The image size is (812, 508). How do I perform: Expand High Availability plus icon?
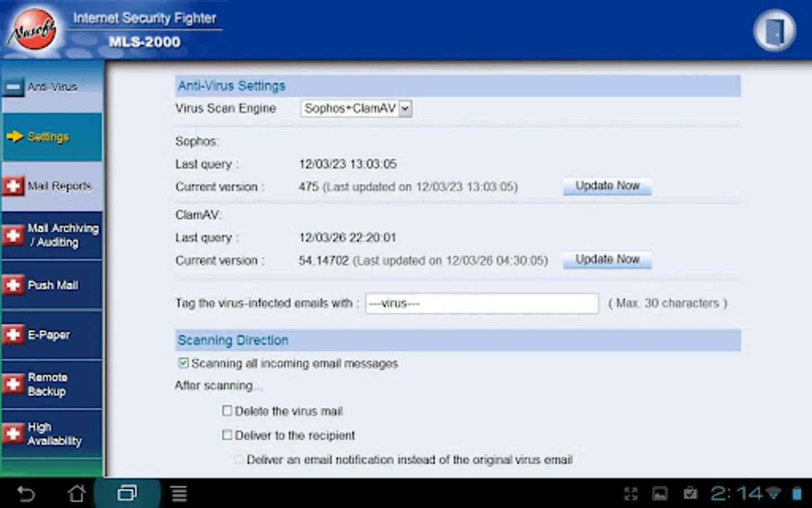[13, 433]
